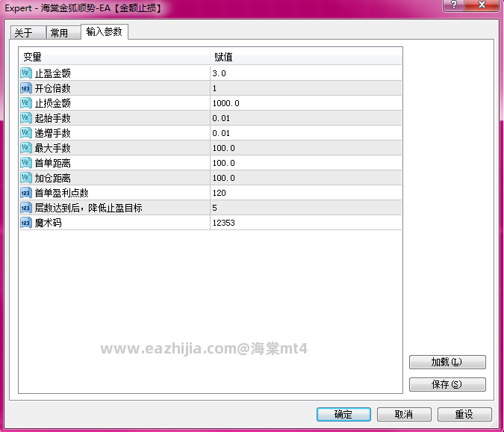
Task: Switch to the 关于 tab
Action: (x=28, y=33)
